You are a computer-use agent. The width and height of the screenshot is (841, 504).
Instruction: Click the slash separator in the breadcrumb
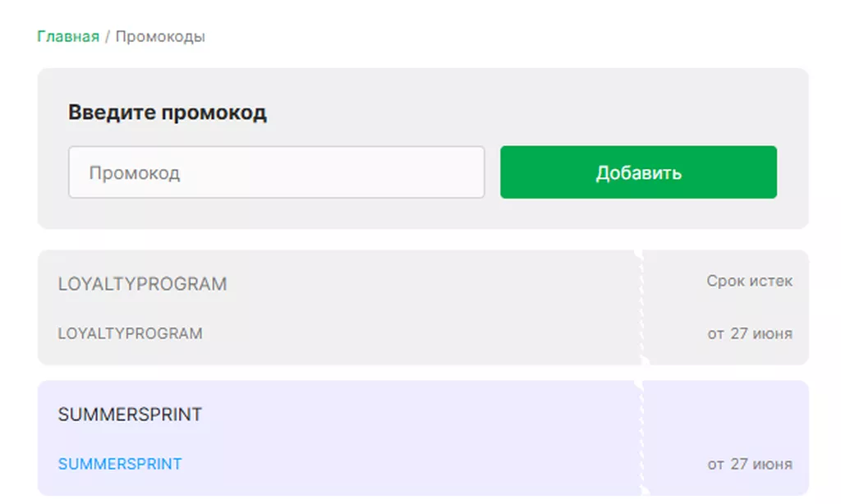108,36
